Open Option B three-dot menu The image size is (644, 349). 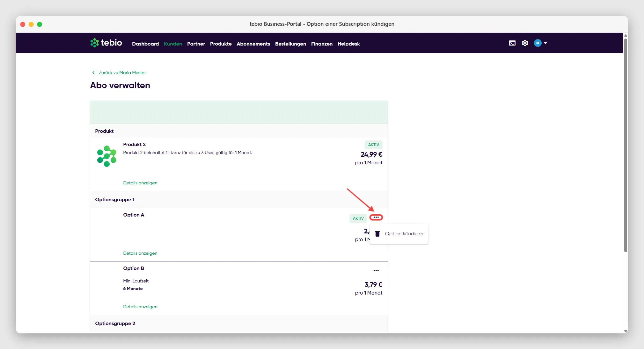tap(376, 271)
